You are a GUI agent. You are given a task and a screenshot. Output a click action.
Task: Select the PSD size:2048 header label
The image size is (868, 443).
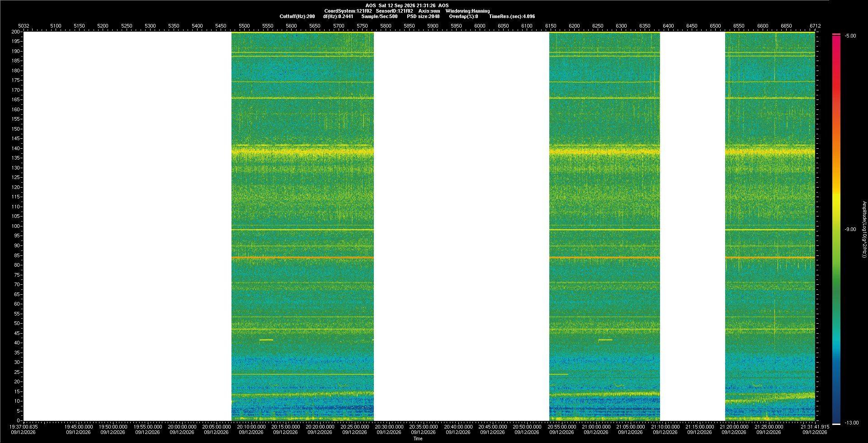coord(423,16)
